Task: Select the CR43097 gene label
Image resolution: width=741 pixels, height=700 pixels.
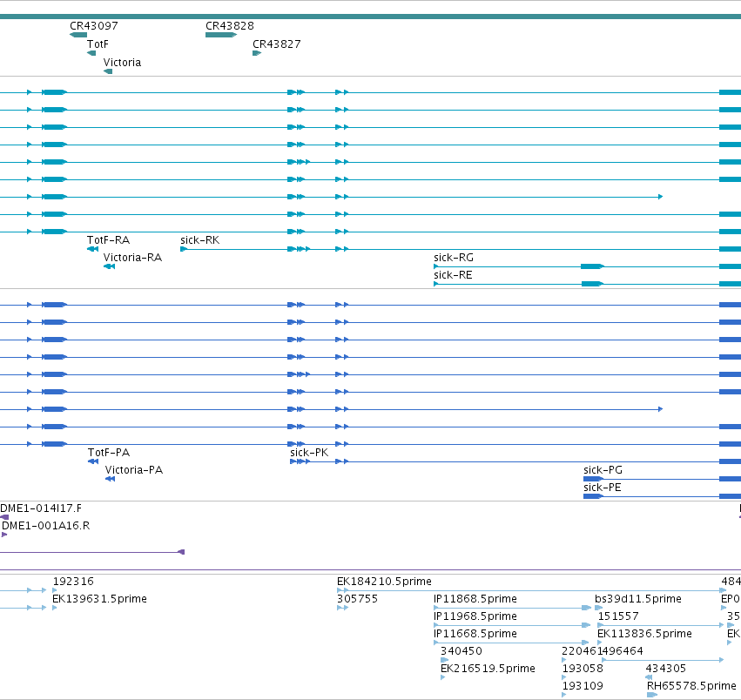Action: (x=93, y=25)
